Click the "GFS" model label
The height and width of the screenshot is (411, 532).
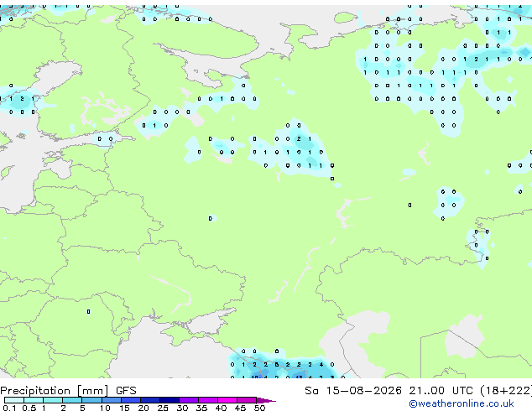point(126,391)
